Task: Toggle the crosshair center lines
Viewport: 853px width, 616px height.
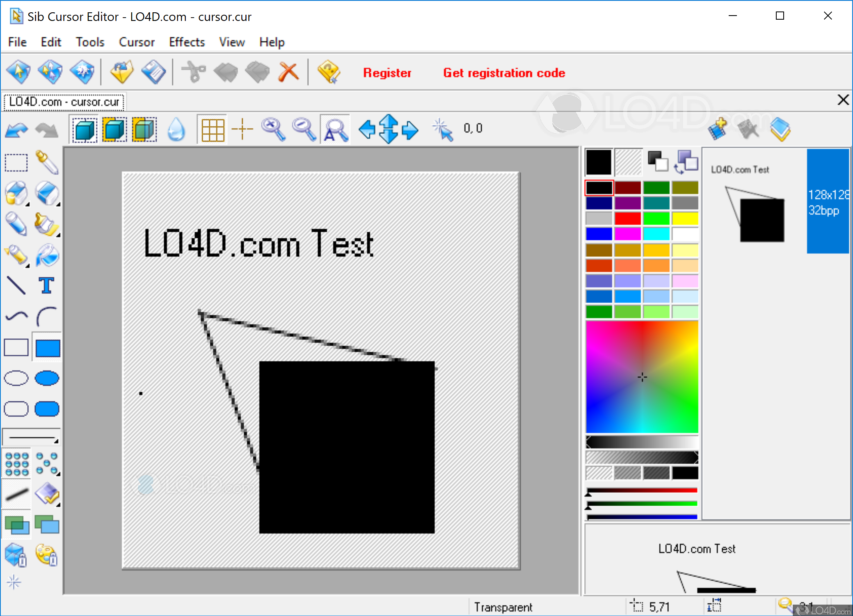Action: (x=242, y=129)
